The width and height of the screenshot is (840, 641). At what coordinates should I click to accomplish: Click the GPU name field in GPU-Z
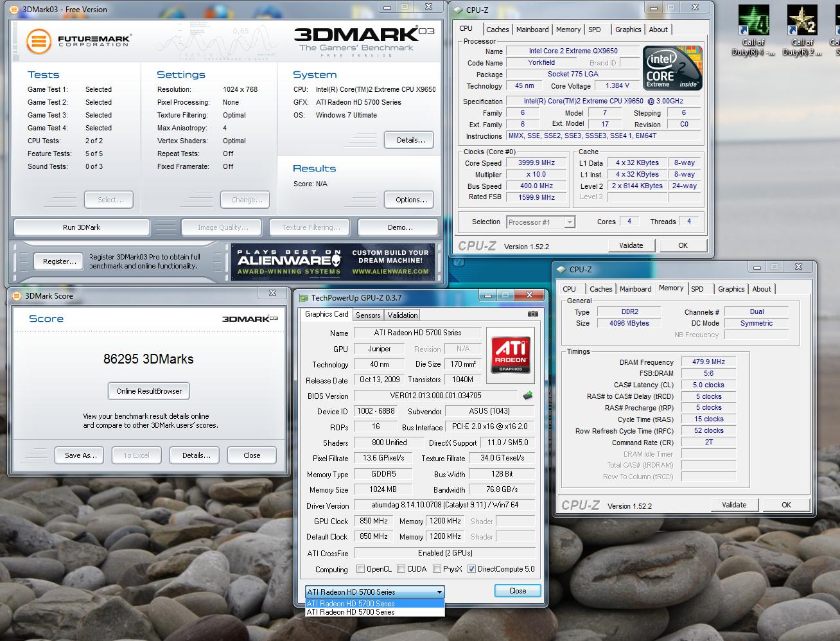coord(417,333)
